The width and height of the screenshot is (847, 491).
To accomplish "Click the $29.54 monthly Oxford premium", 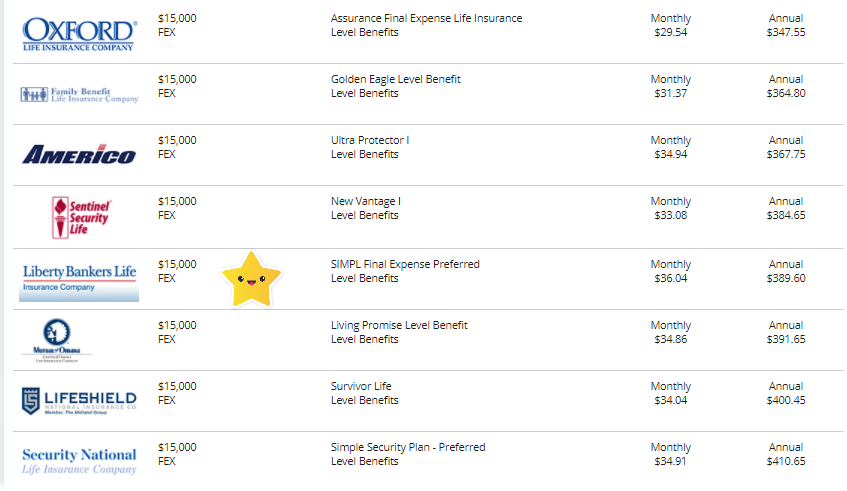I will click(670, 32).
